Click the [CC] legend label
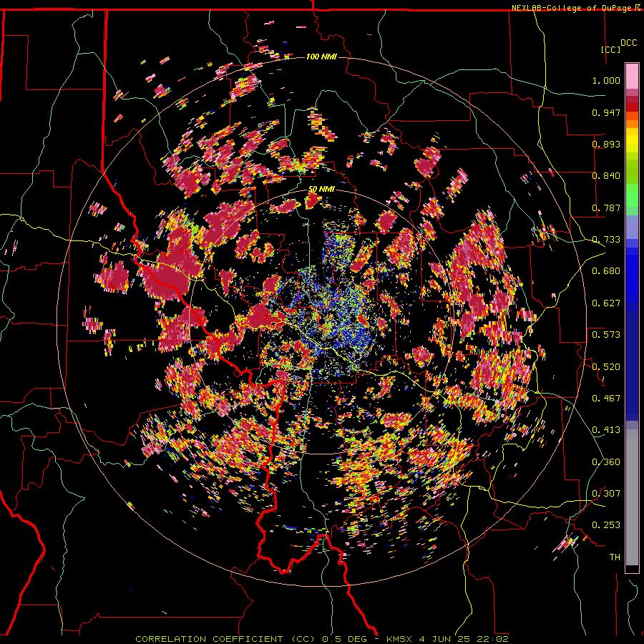644x644 pixels. click(x=610, y=49)
